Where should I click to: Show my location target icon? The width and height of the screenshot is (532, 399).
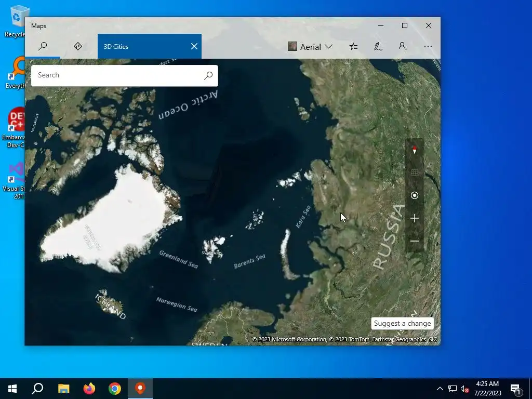coord(414,195)
